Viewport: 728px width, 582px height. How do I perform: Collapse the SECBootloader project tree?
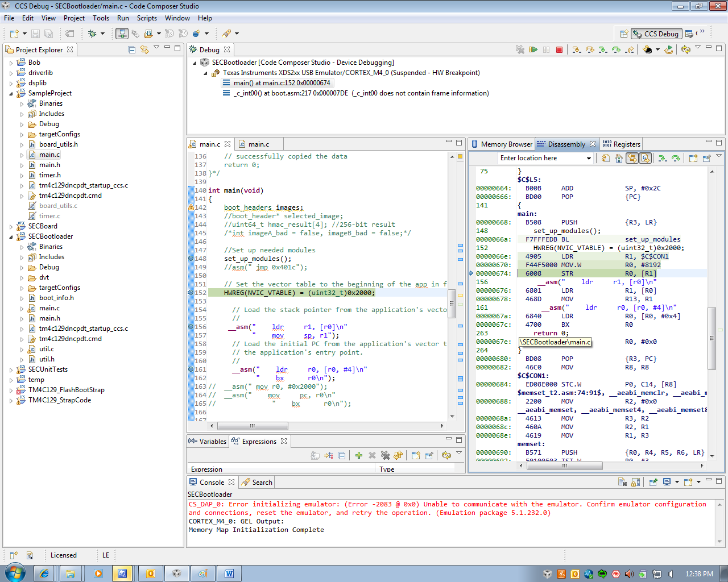click(10, 236)
